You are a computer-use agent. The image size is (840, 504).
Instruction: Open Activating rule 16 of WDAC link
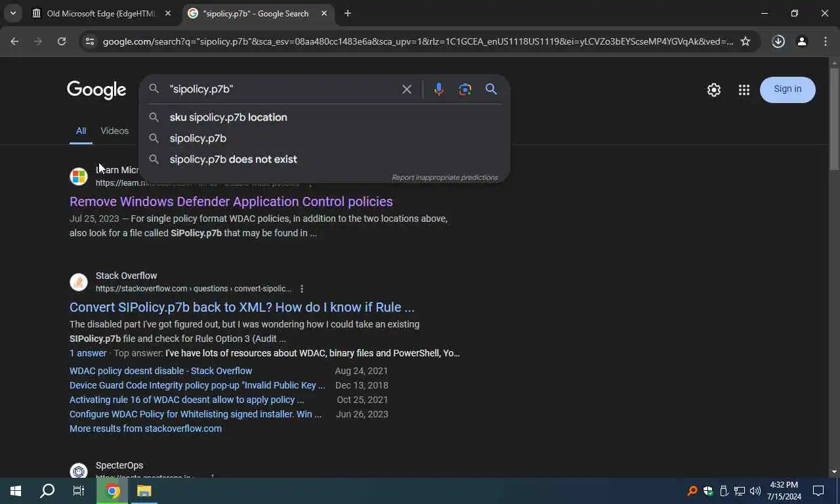tap(187, 400)
